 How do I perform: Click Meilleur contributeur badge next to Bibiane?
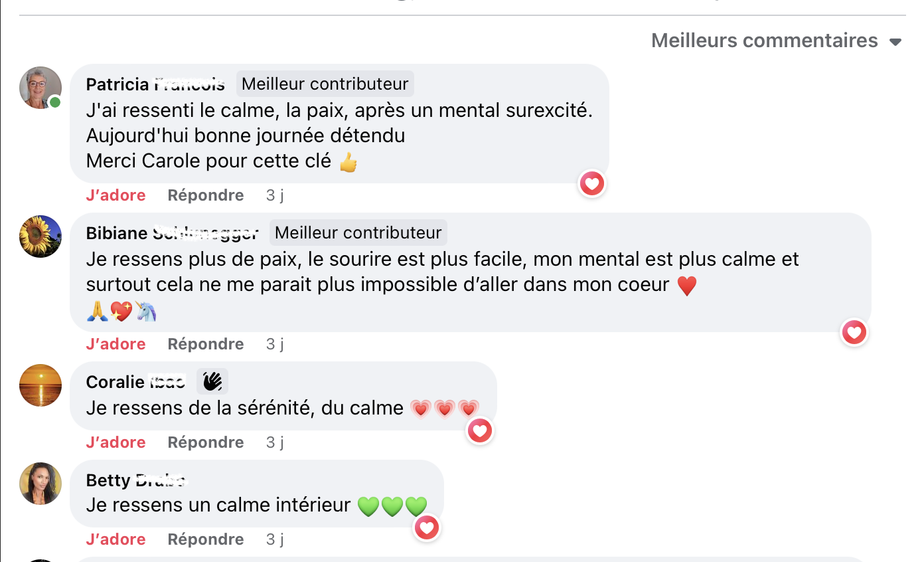click(358, 233)
